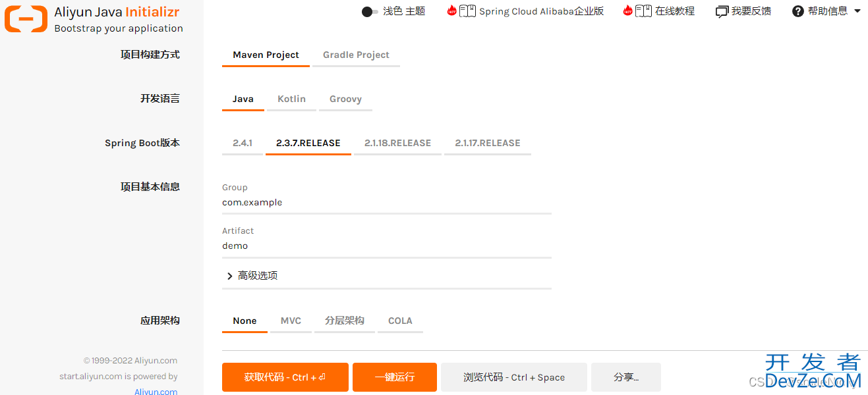The width and height of the screenshot is (868, 395).
Task: Select 分层架构 application architecture
Action: point(345,321)
